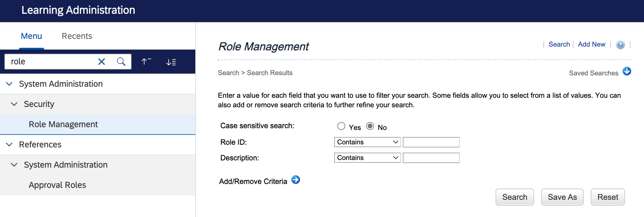Open the Description Contains dropdown
644x217 pixels.
click(x=367, y=158)
